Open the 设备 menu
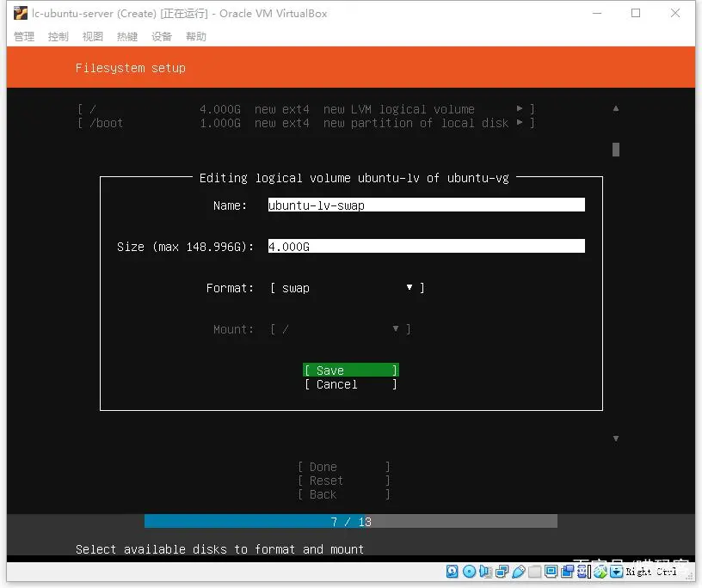 [162, 37]
